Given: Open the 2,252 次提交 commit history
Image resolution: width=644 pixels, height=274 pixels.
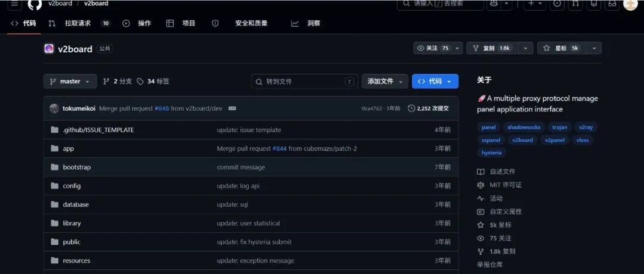Looking at the screenshot, I should point(428,108).
